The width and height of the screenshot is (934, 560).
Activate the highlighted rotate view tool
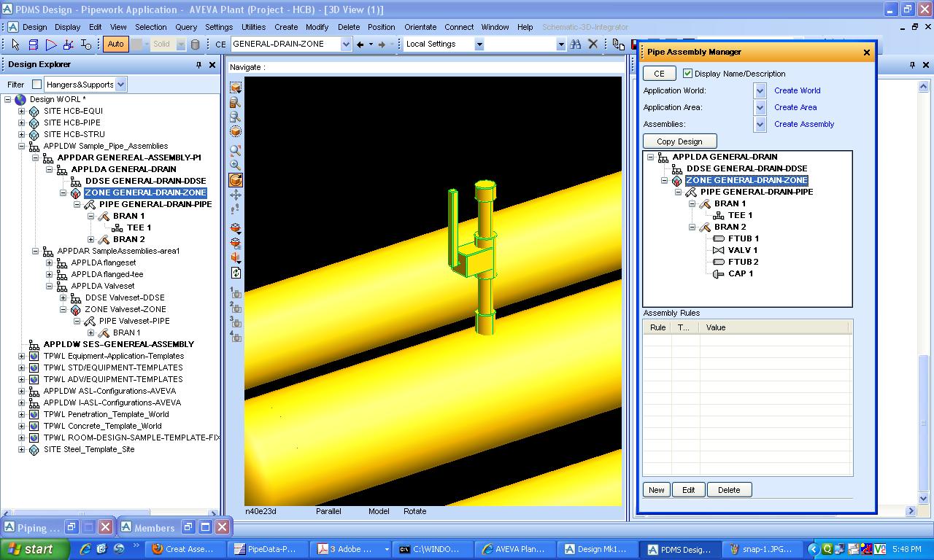[x=236, y=180]
